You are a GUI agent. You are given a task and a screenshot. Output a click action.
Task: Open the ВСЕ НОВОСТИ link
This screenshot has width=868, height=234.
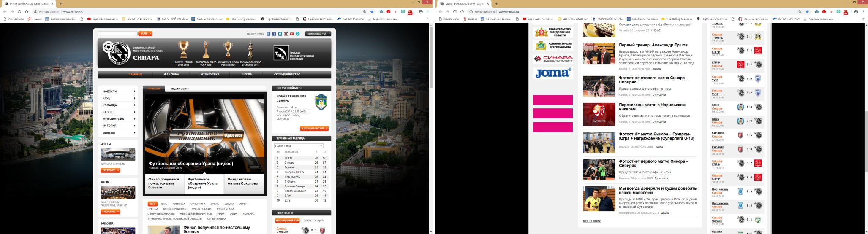pos(592,221)
